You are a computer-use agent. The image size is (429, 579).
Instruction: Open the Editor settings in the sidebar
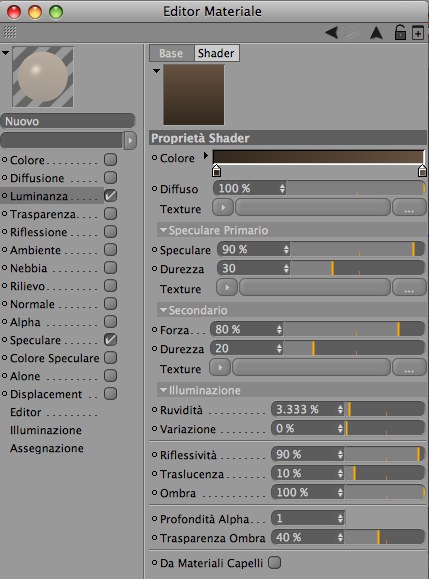(x=26, y=412)
